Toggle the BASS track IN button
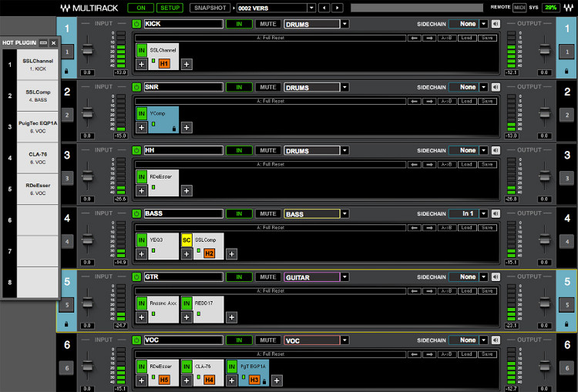 coord(239,213)
